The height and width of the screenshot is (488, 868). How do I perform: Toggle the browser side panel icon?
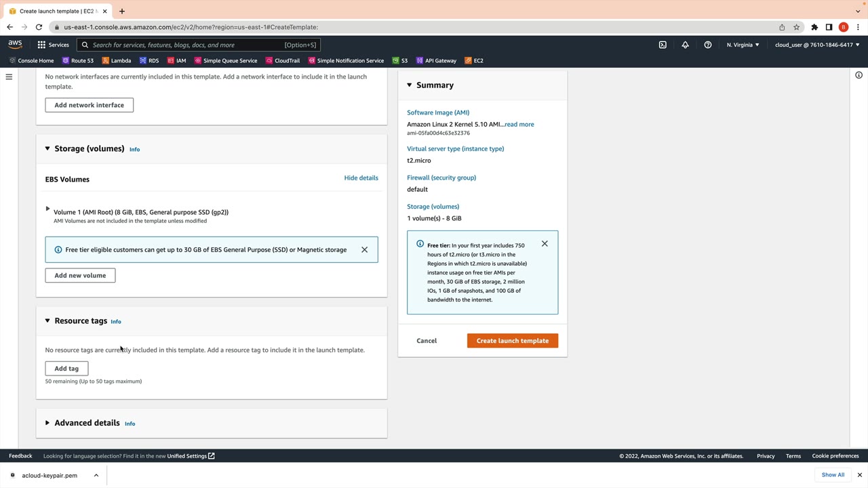point(829,27)
